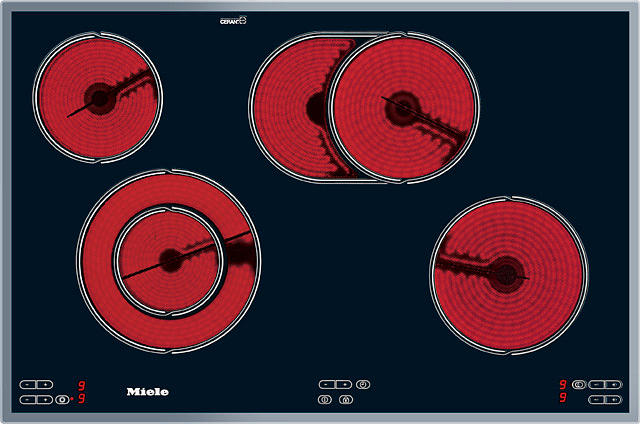Tap plus on the bottom-right control row
The height and width of the screenshot is (424, 640).
613,400
